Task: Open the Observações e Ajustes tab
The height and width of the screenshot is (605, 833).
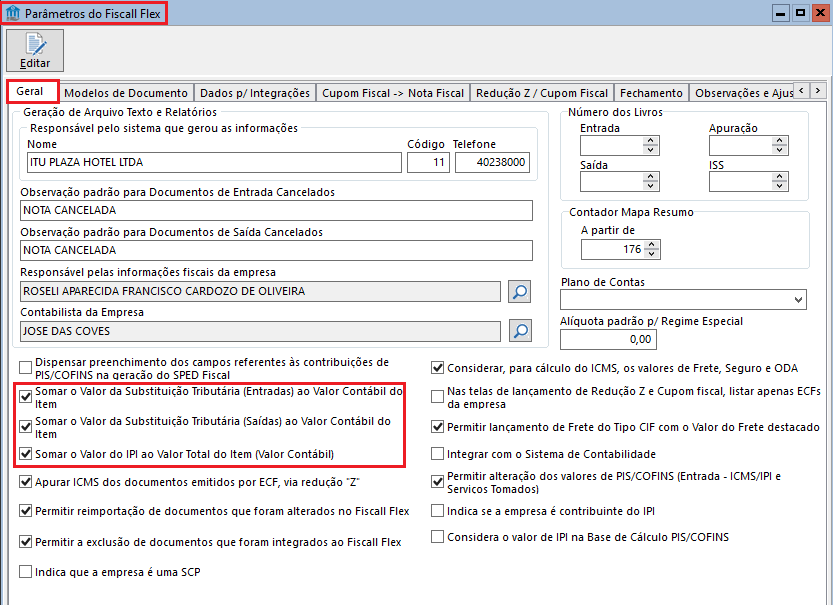Action: (x=742, y=93)
